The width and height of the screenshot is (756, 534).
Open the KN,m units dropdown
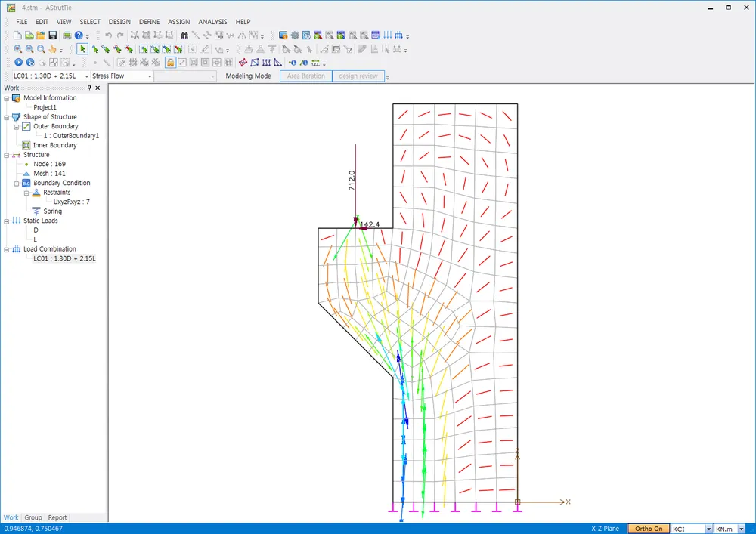pyautogui.click(x=741, y=529)
